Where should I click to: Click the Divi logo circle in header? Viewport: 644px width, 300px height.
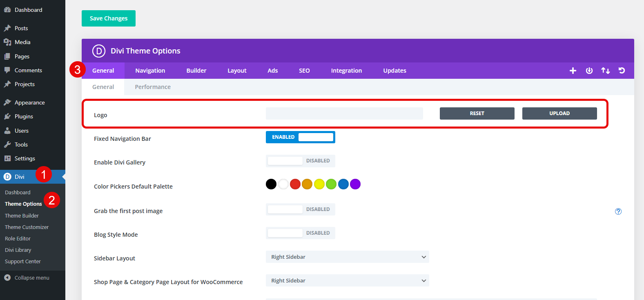tap(99, 51)
